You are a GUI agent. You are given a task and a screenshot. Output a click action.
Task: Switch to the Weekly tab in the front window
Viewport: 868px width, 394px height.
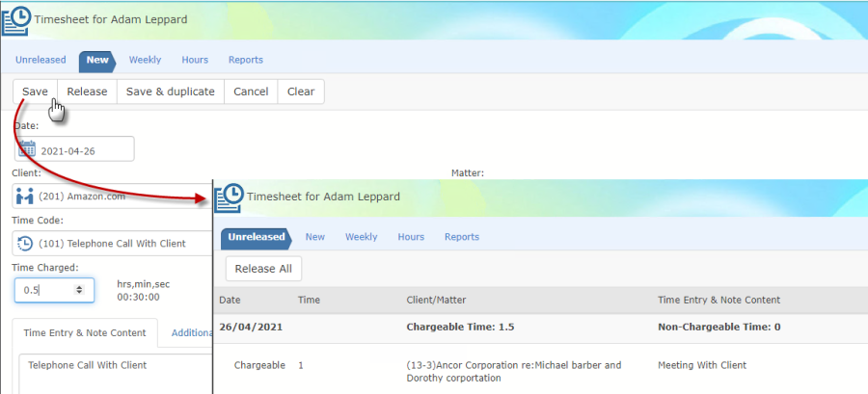tap(362, 237)
